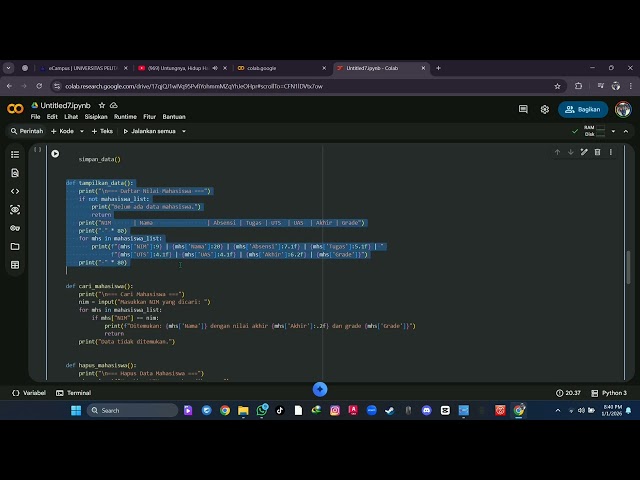Click the Gemini spark floating button
The height and width of the screenshot is (480, 640).
tap(320, 389)
